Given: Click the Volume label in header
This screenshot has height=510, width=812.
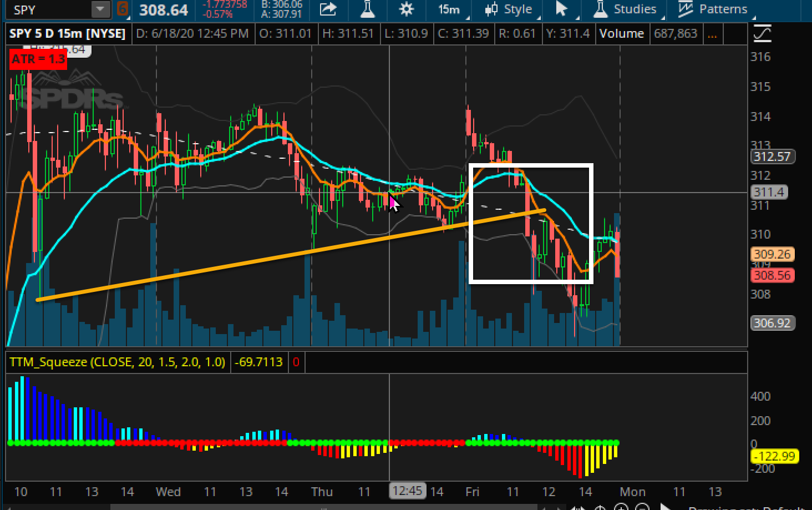Looking at the screenshot, I should [622, 33].
